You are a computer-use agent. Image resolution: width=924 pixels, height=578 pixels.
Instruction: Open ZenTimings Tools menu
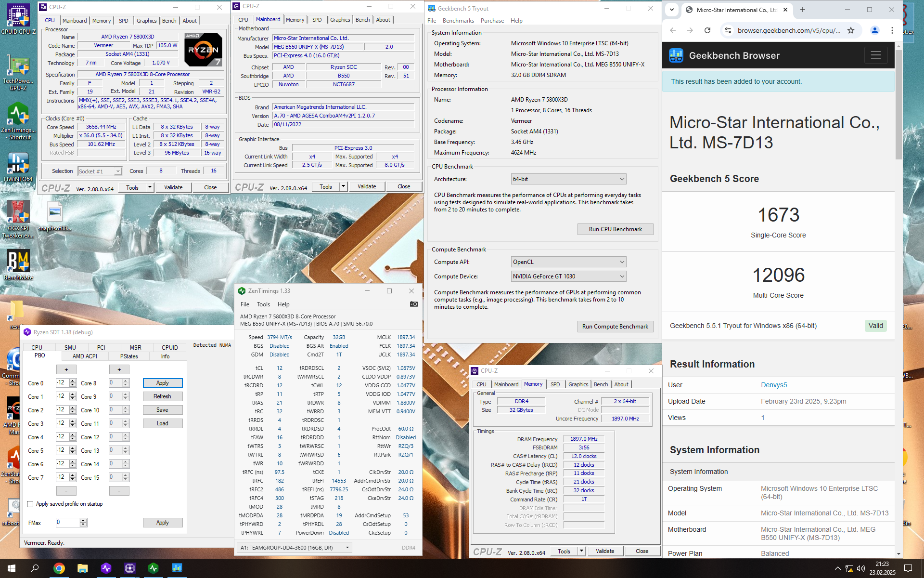263,304
